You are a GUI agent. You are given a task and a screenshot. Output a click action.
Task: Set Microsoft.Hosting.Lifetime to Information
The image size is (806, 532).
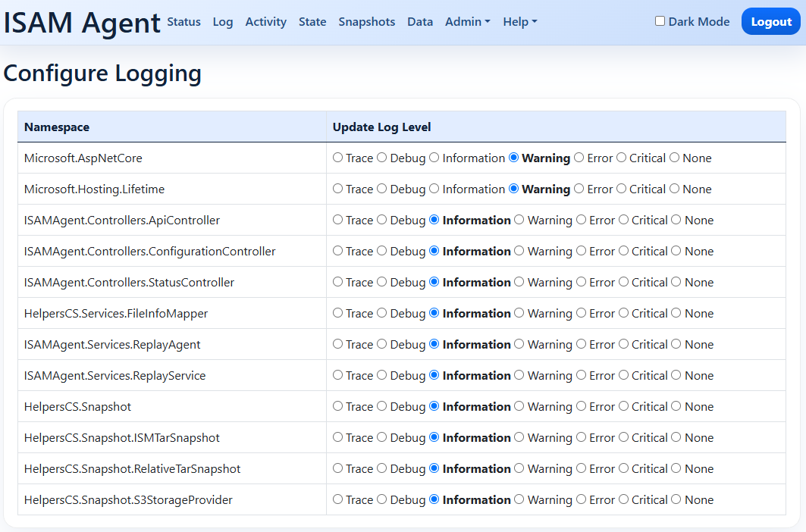(x=434, y=189)
